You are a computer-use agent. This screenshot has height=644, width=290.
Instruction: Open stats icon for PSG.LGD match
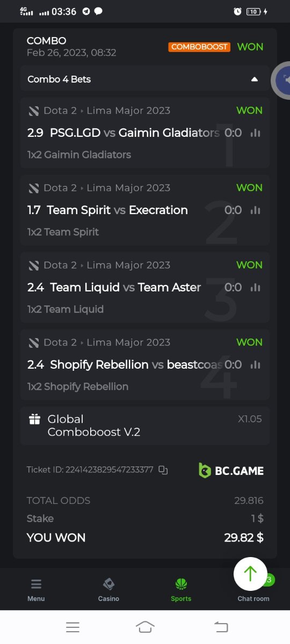tap(255, 133)
